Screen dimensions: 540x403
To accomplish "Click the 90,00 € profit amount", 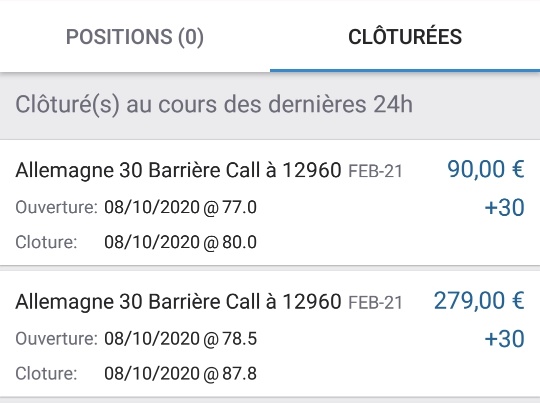I will 486,169.
